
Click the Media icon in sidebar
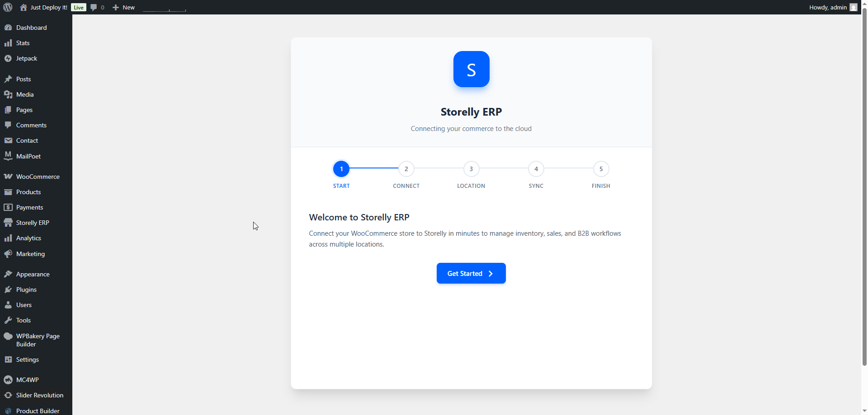click(x=8, y=94)
